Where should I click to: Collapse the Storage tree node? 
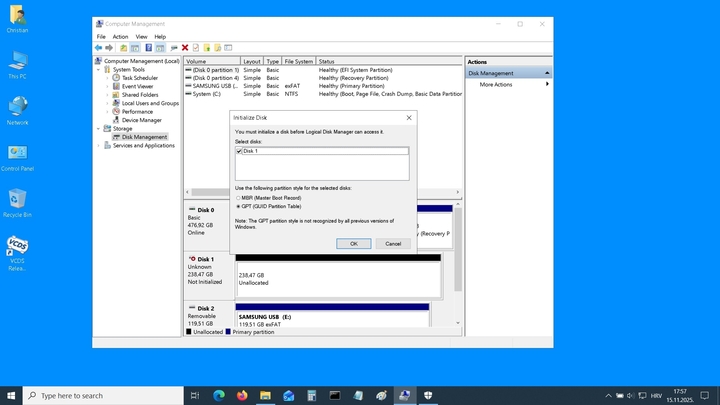coord(99,129)
